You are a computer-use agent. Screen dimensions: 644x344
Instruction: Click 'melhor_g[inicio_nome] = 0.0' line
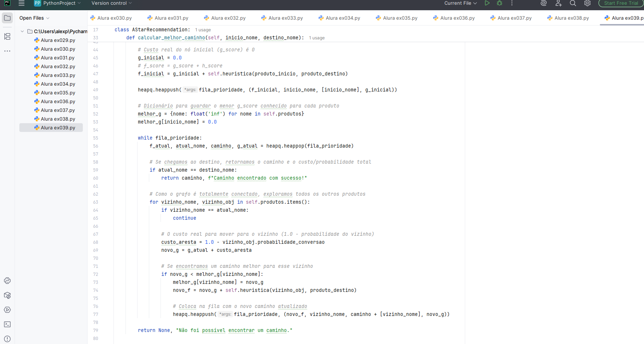177,122
